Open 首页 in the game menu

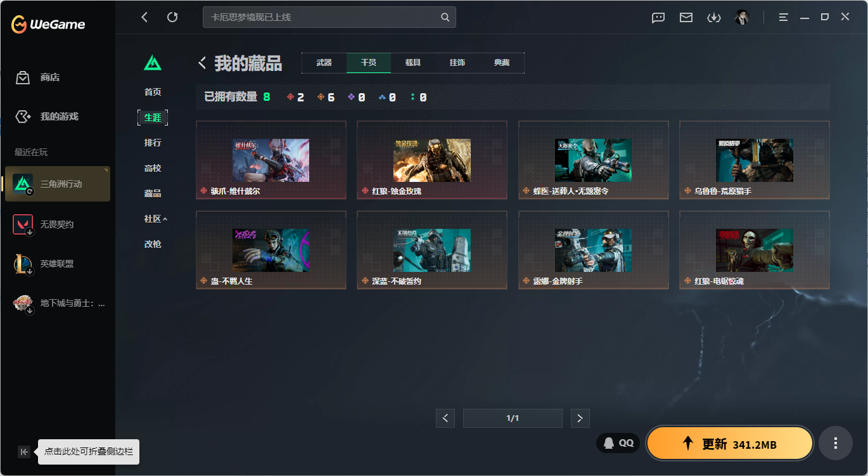click(x=153, y=92)
